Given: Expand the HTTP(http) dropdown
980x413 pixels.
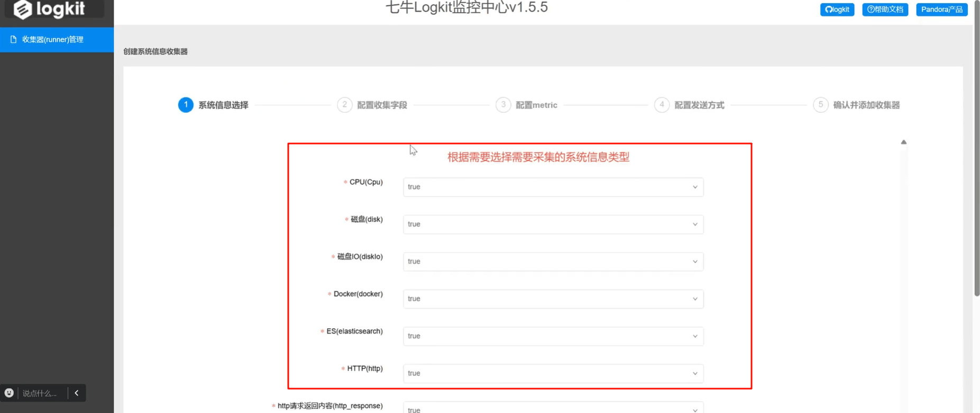Looking at the screenshot, I should 553,373.
